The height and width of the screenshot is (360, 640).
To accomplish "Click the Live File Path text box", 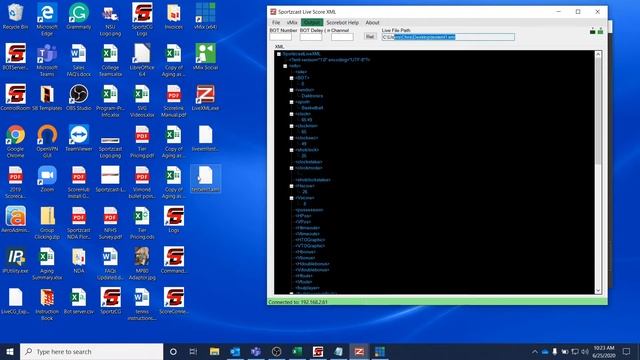I will (x=448, y=37).
